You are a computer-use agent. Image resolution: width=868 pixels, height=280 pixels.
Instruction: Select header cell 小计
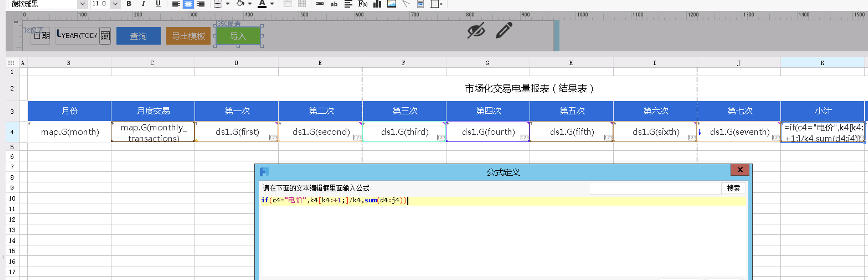[823, 111]
